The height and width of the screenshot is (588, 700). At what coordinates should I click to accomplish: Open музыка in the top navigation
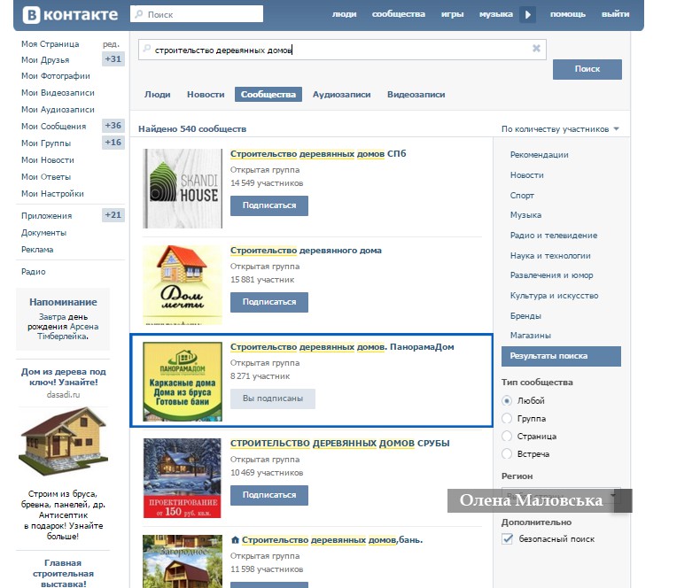click(x=495, y=14)
